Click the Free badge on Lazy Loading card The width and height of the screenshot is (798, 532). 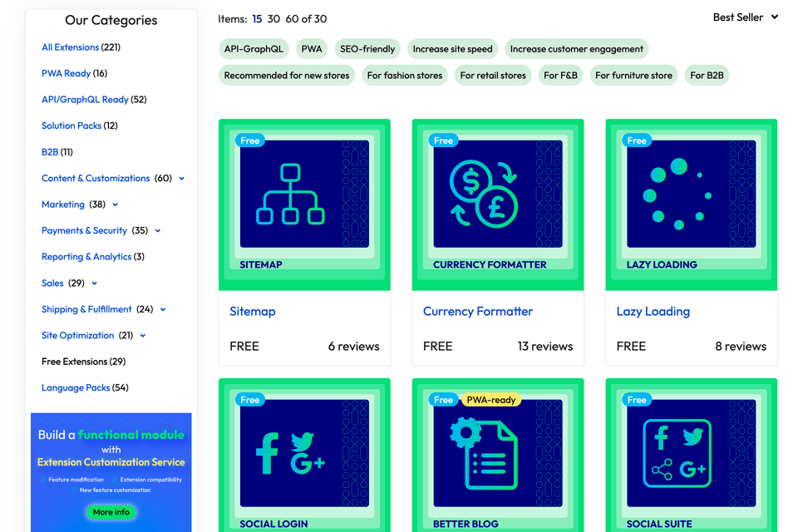coord(637,140)
